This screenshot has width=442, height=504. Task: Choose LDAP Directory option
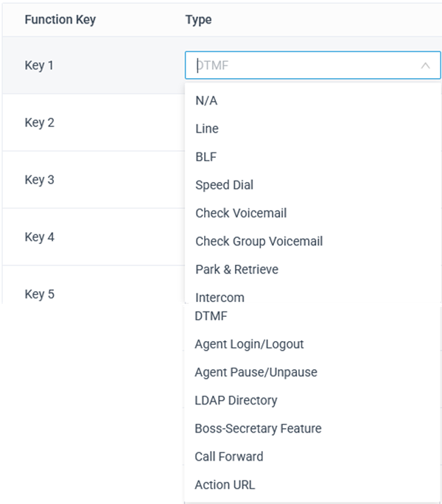[x=236, y=401]
